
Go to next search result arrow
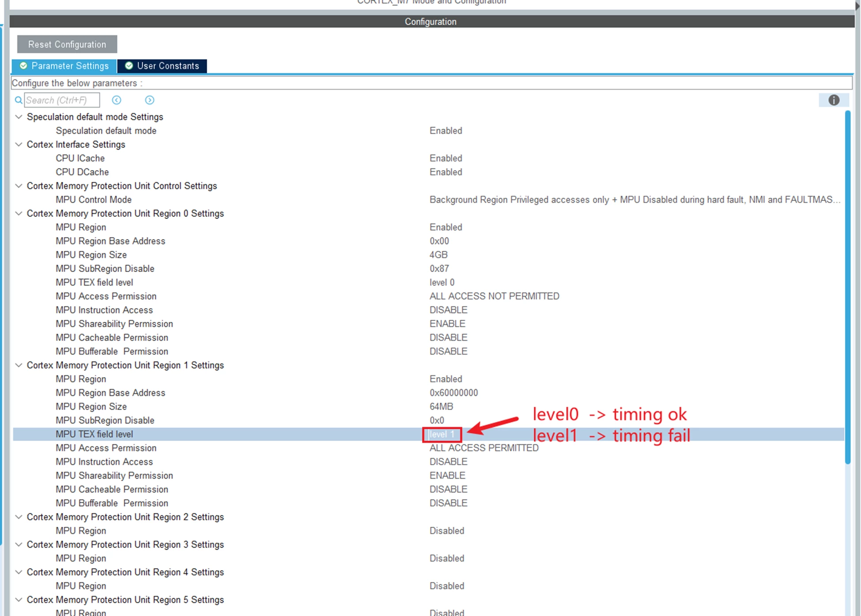tap(150, 100)
